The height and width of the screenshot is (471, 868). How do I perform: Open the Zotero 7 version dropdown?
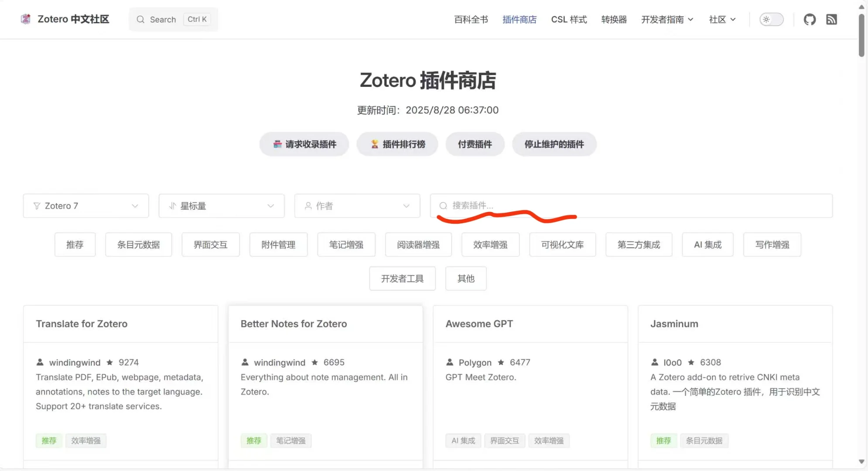(85, 205)
